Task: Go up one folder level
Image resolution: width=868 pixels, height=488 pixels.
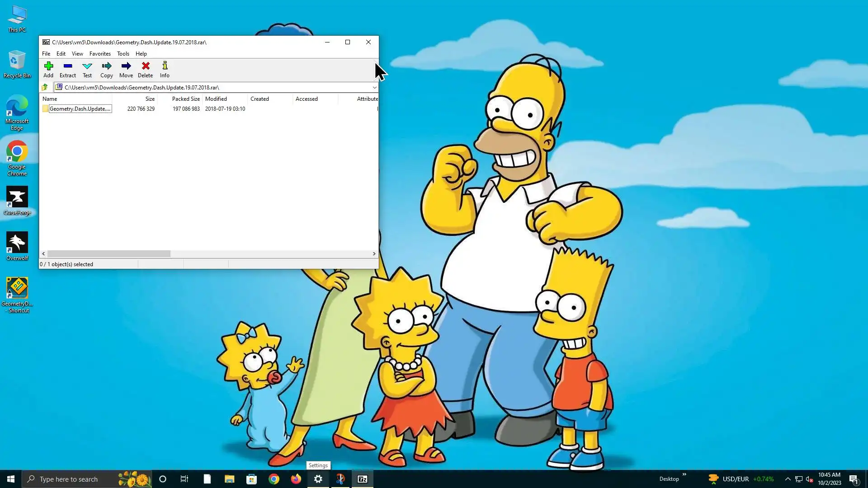Action: click(45, 87)
